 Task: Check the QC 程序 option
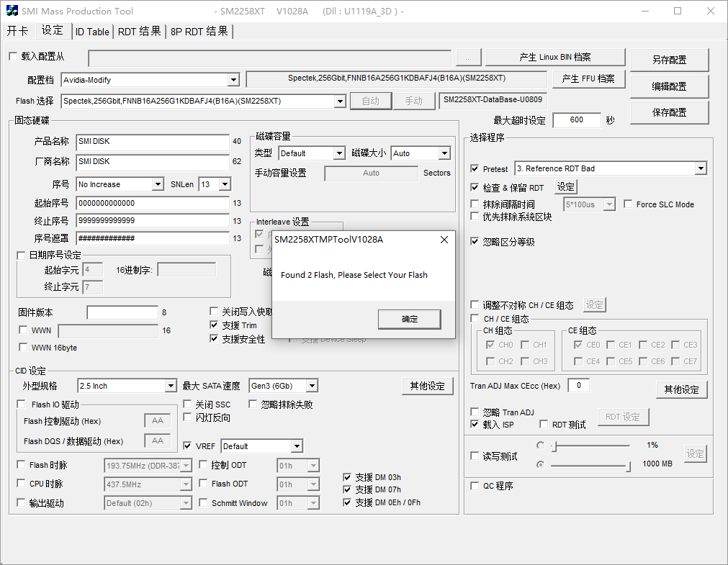pyautogui.click(x=475, y=487)
